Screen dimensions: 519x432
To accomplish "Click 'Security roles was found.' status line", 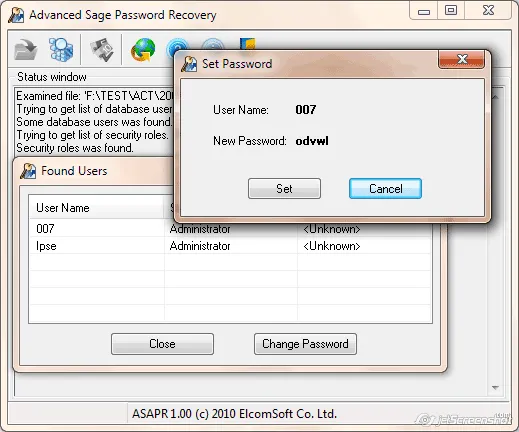I will click(75, 148).
